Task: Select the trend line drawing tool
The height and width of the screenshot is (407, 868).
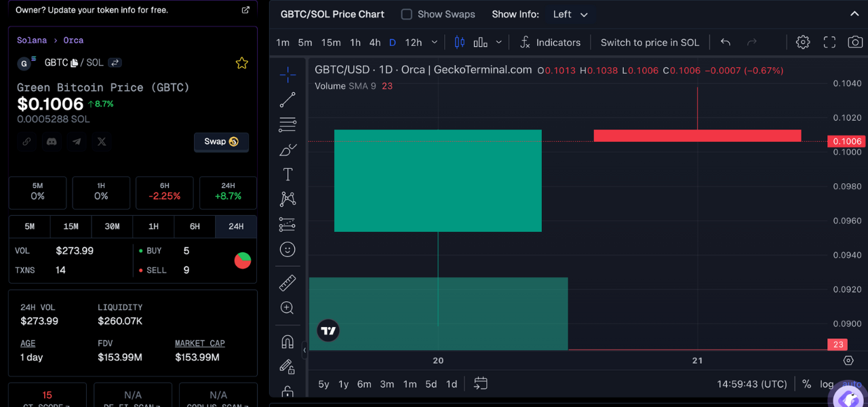Action: click(288, 100)
